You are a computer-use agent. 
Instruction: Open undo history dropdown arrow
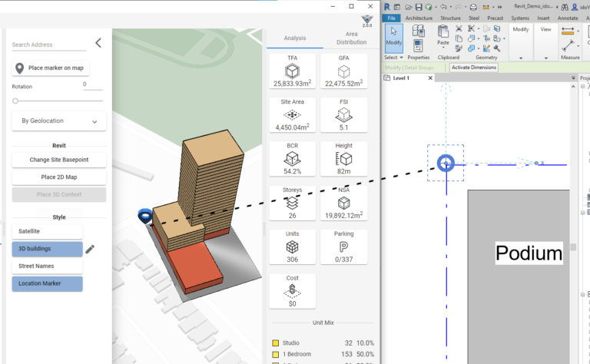click(x=451, y=7)
